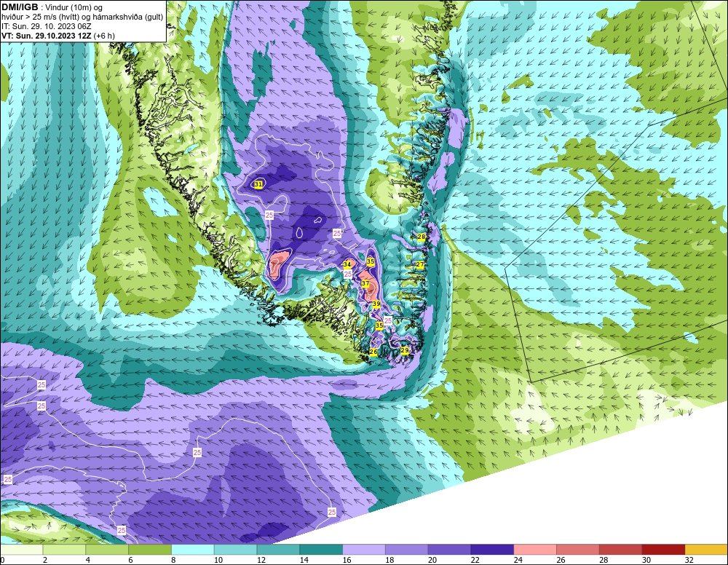This screenshot has height=565, width=728.
Task: Click the yellow 27 max gust label
Action: click(x=420, y=264)
